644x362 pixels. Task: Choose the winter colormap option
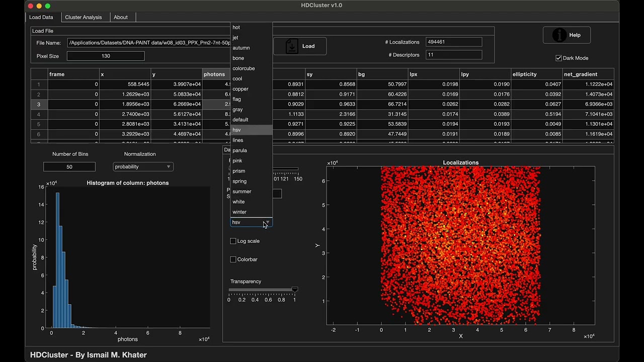(251, 212)
